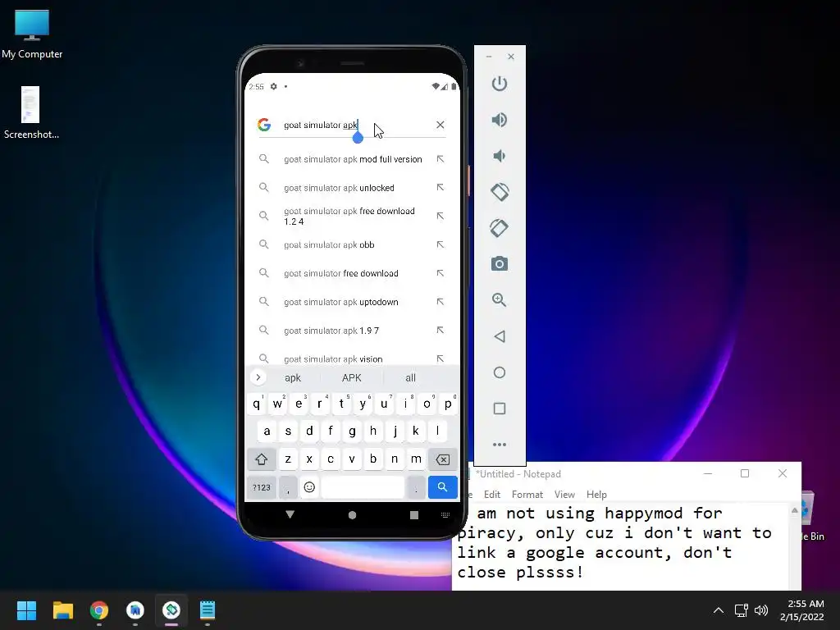Click the Google G logo

point(264,125)
